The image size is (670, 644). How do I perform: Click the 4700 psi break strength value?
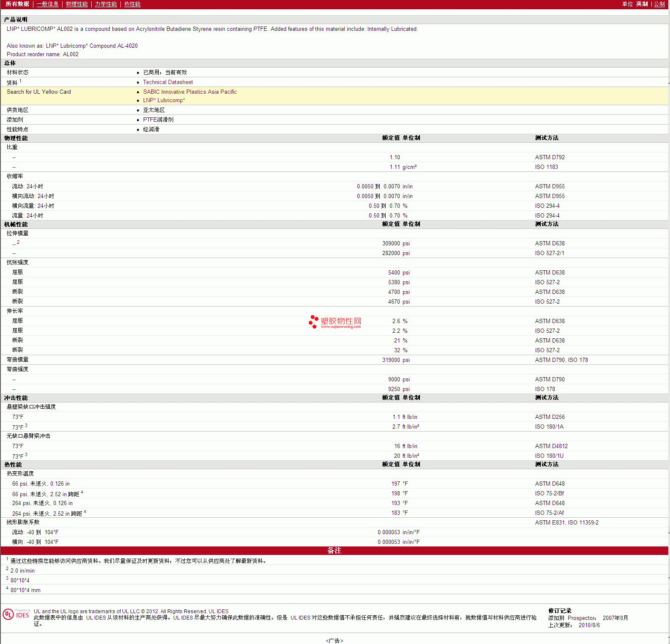tap(399, 292)
